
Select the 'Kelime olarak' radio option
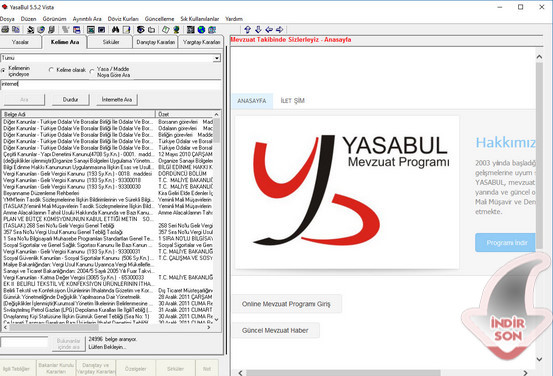tap(51, 70)
